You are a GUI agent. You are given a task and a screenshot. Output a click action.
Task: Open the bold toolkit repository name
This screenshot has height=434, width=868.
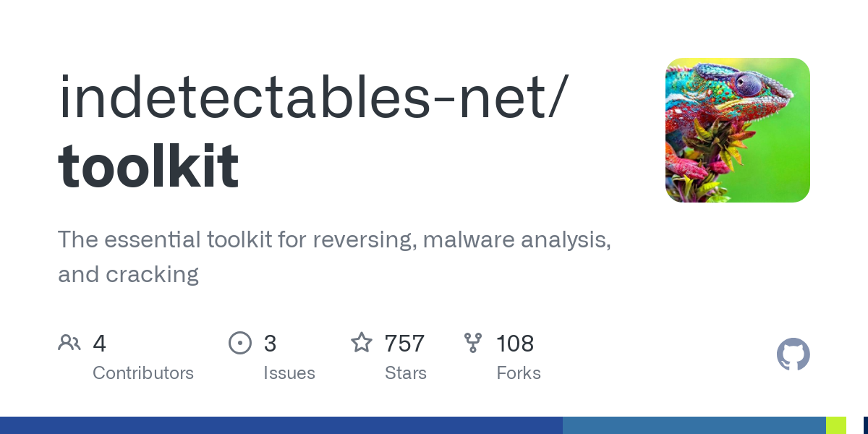[x=148, y=166]
